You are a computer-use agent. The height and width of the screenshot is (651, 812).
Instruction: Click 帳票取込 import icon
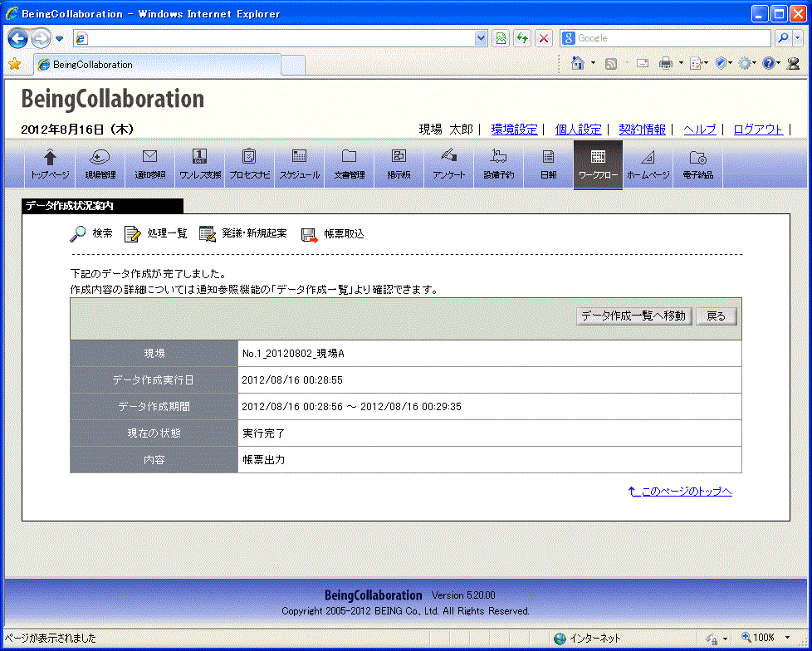(x=309, y=235)
